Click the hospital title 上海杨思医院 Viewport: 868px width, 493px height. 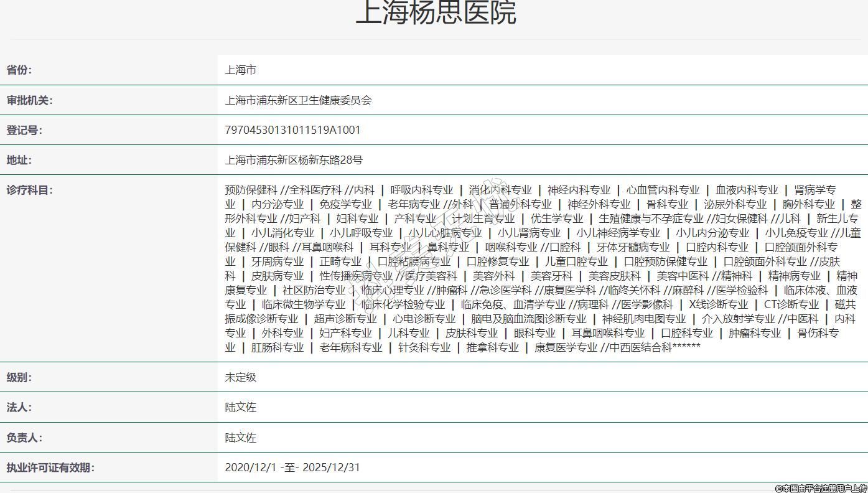(436, 12)
